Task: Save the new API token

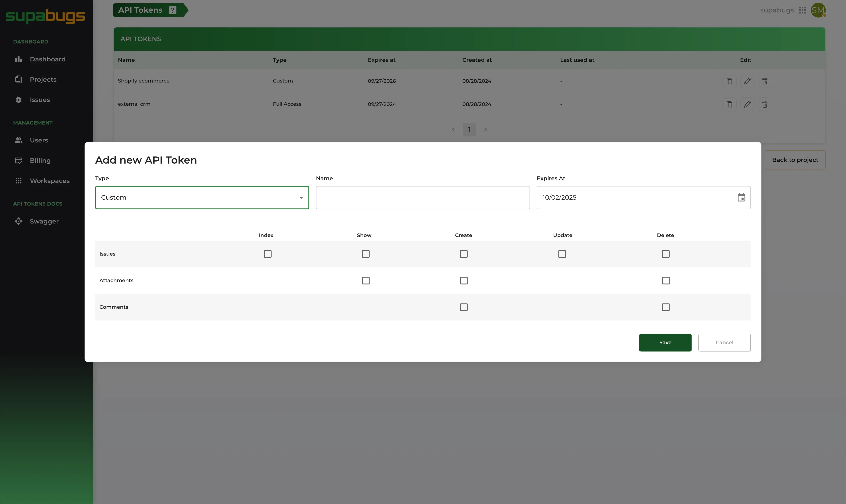Action: (665, 342)
